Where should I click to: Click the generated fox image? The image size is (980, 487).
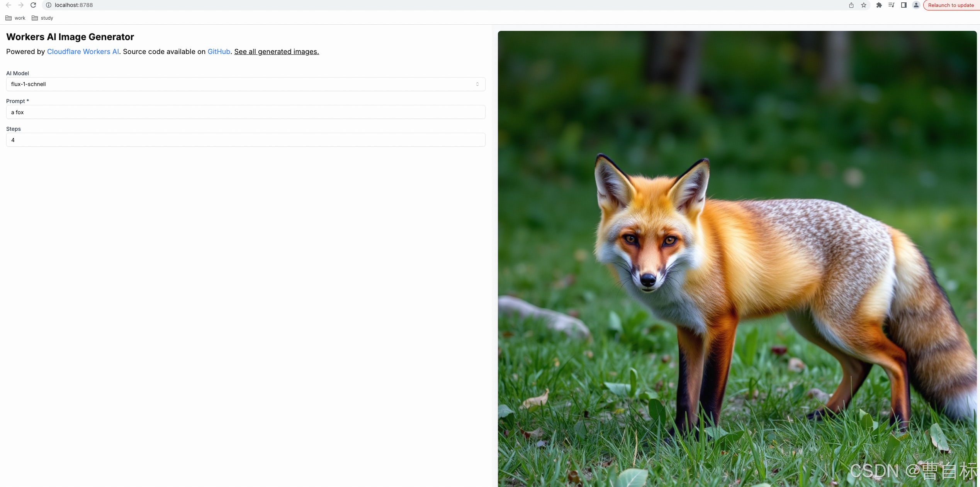(x=737, y=259)
